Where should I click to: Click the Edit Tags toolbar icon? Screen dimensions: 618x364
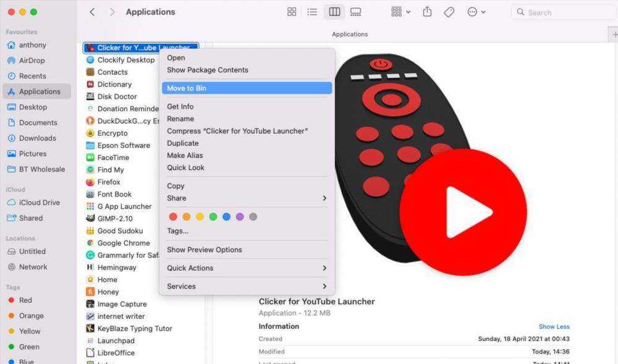(x=449, y=12)
